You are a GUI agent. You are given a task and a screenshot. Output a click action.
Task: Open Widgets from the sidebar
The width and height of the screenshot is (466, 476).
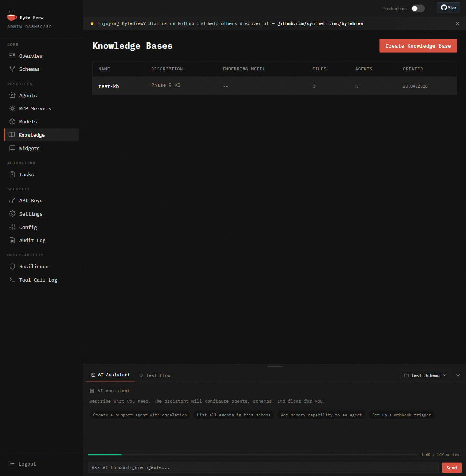41,148
